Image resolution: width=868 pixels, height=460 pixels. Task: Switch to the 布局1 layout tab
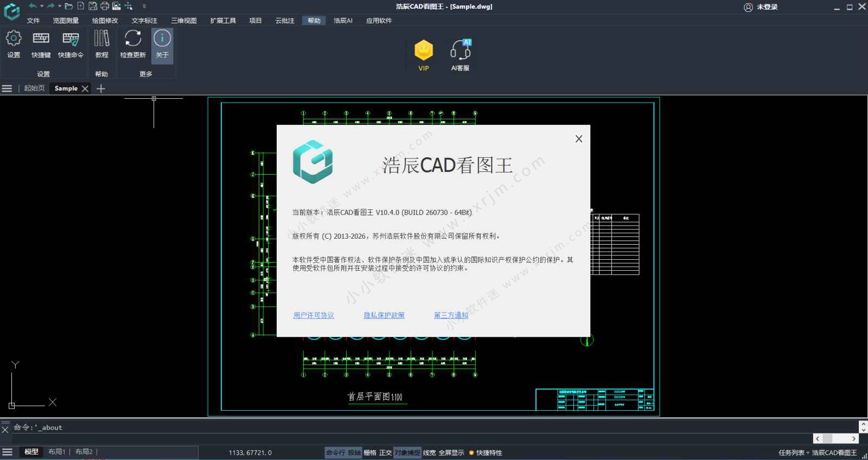(57, 452)
